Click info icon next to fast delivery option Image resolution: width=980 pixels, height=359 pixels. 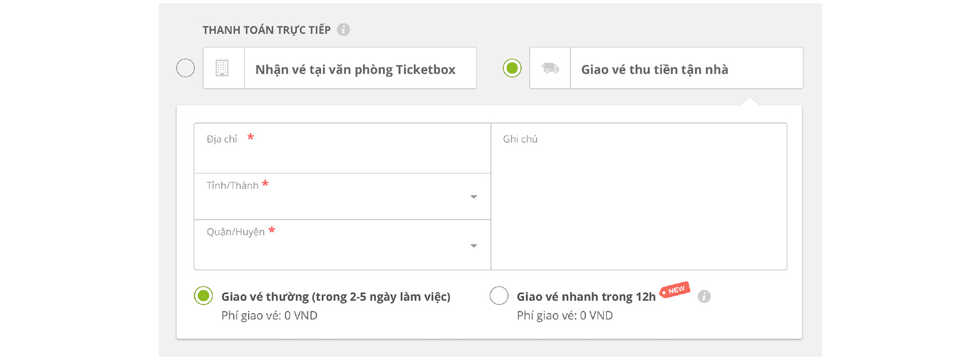704,297
